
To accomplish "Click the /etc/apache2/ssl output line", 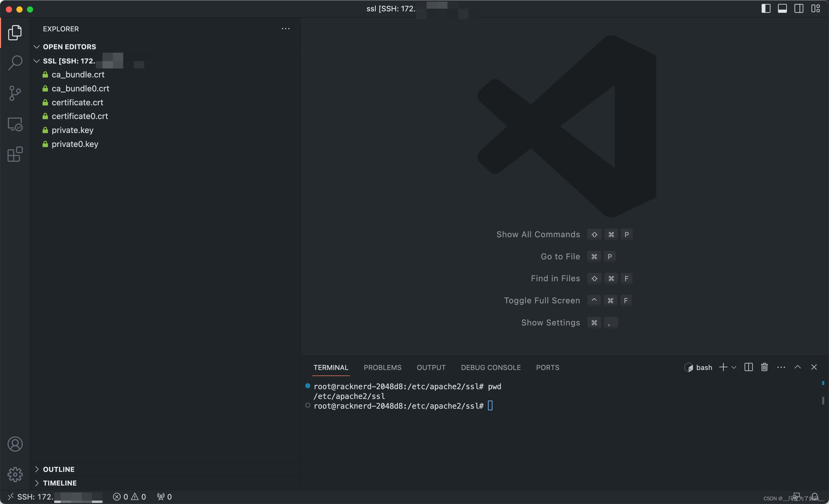I will (x=349, y=396).
